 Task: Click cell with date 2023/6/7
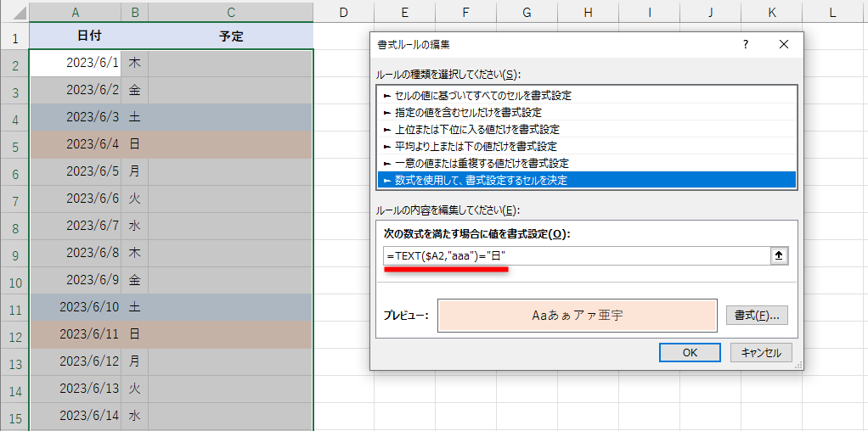point(76,226)
